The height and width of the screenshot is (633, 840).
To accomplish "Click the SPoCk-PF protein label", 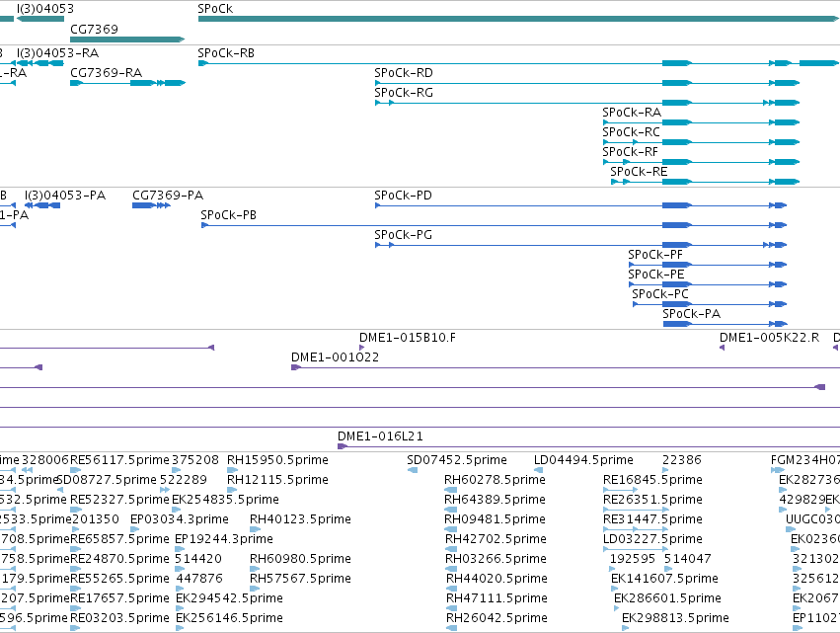I will [x=655, y=255].
